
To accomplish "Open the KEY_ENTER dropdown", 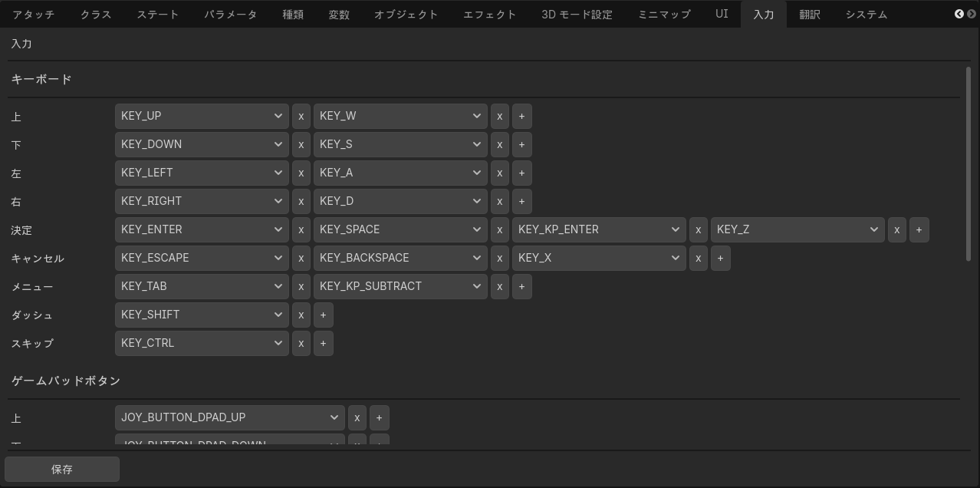I will pos(202,229).
